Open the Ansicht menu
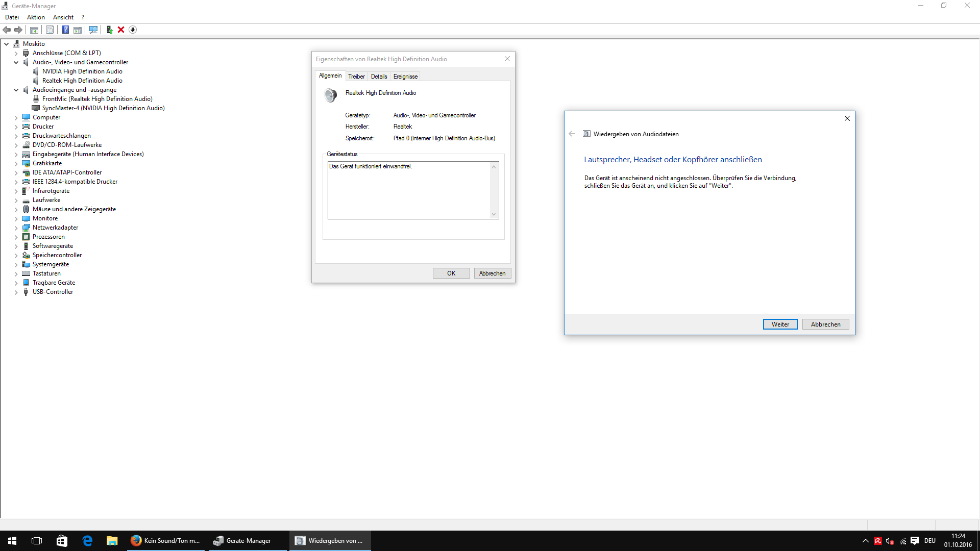 point(63,17)
